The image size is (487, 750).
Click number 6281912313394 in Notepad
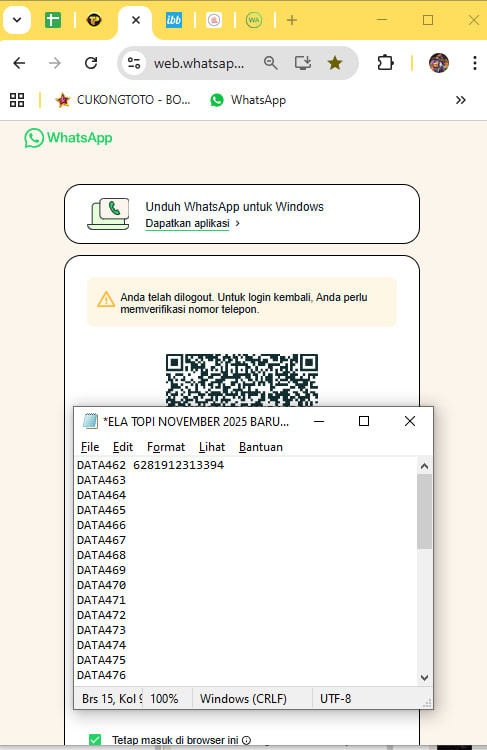tap(178, 465)
